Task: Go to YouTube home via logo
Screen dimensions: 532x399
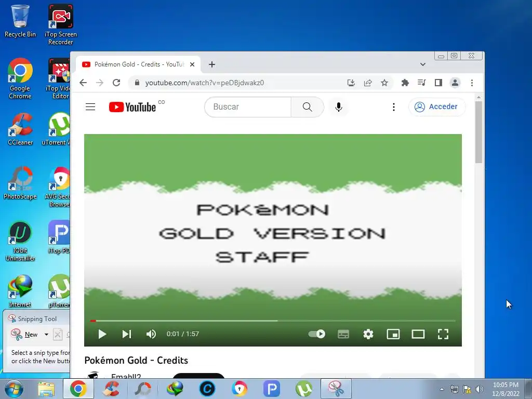Action: coord(132,107)
